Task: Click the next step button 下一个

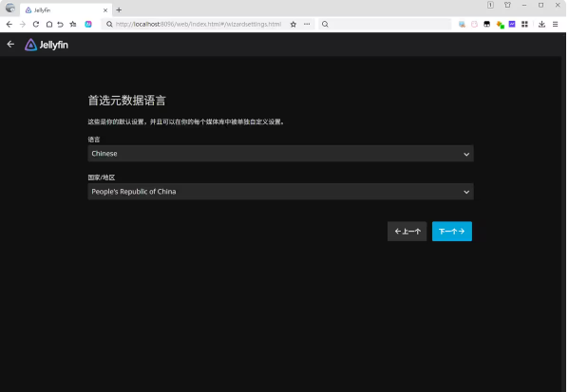Action: click(452, 232)
